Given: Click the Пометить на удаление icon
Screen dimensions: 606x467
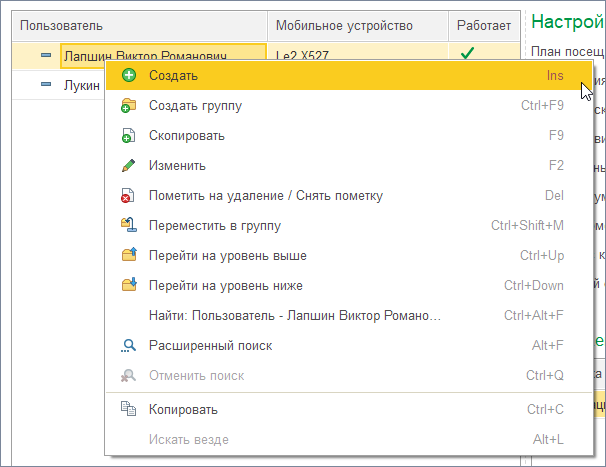Looking at the screenshot, I should [128, 196].
